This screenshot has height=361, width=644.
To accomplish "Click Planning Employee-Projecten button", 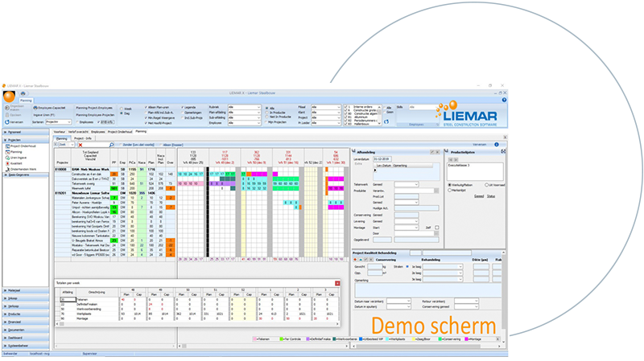I will pos(95,115).
